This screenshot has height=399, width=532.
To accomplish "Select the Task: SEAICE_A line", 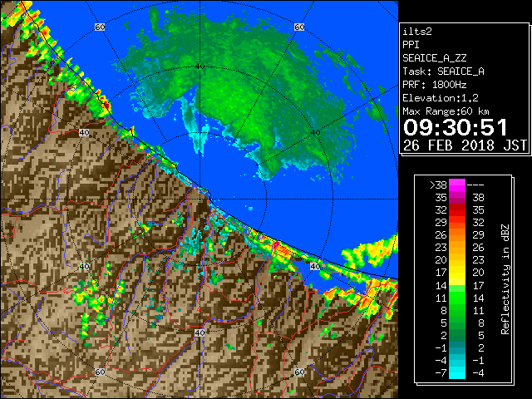I will click(x=443, y=71).
